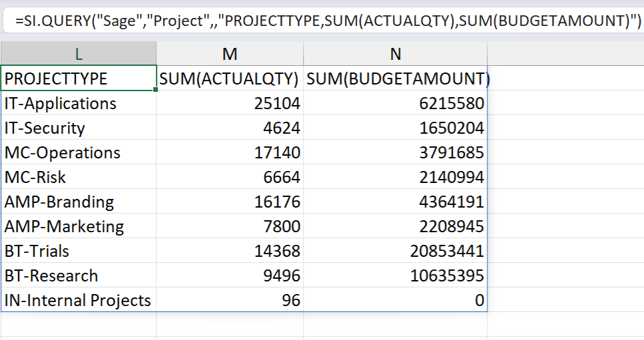Select the IT-Security cell
Image resolution: width=644 pixels, height=340 pixels.
79,128
